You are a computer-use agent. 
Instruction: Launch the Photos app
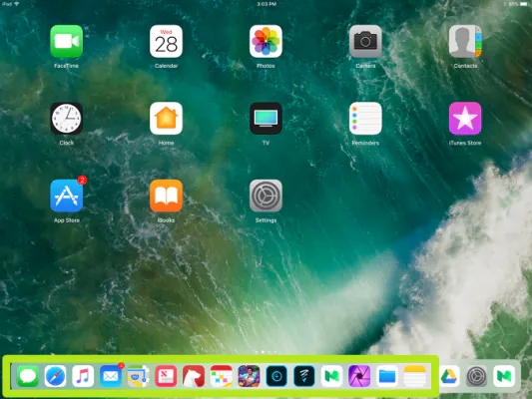266,41
